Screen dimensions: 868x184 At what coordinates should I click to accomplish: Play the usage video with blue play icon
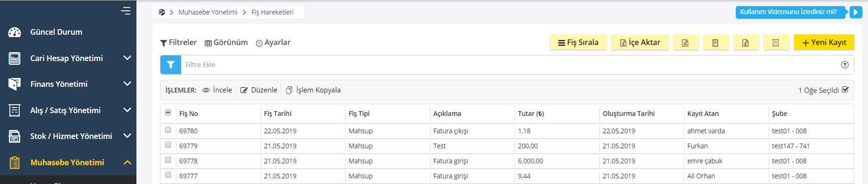[856, 12]
